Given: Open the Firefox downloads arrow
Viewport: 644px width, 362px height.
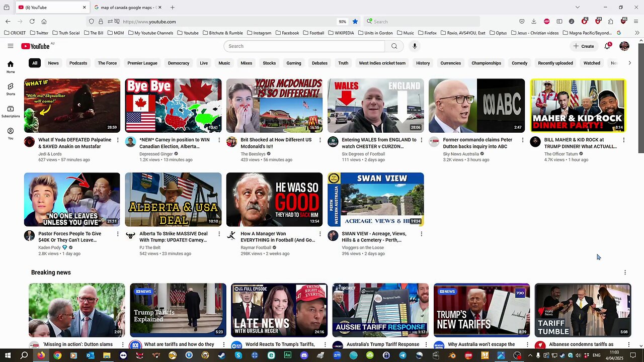Looking at the screenshot, I should click(x=533, y=22).
